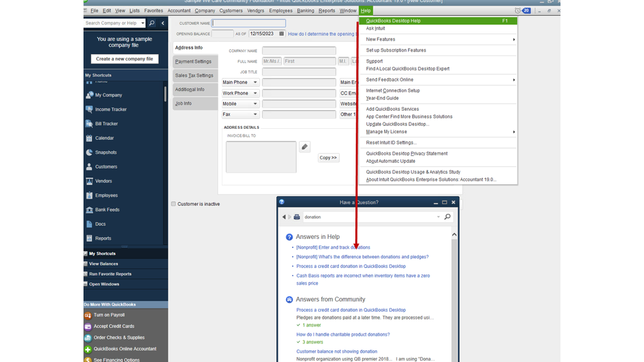The image size is (644, 362).
Task: Click Create a new company file button
Action: pyautogui.click(x=124, y=59)
